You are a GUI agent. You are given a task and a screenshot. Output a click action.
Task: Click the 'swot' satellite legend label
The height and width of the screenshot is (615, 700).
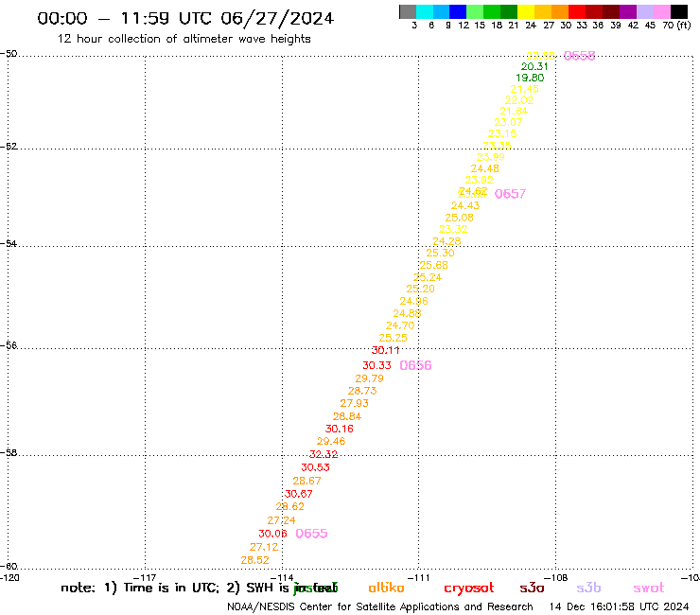(x=649, y=589)
